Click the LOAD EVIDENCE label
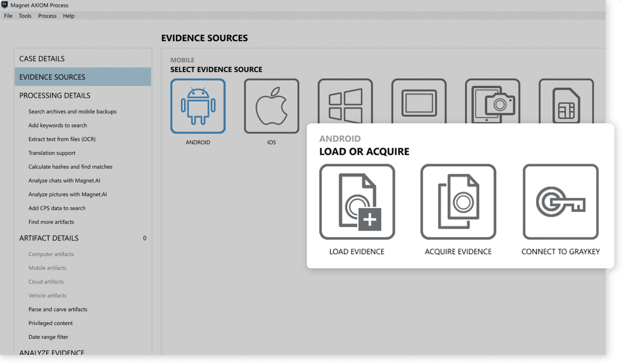The height and width of the screenshot is (364, 623). click(357, 251)
